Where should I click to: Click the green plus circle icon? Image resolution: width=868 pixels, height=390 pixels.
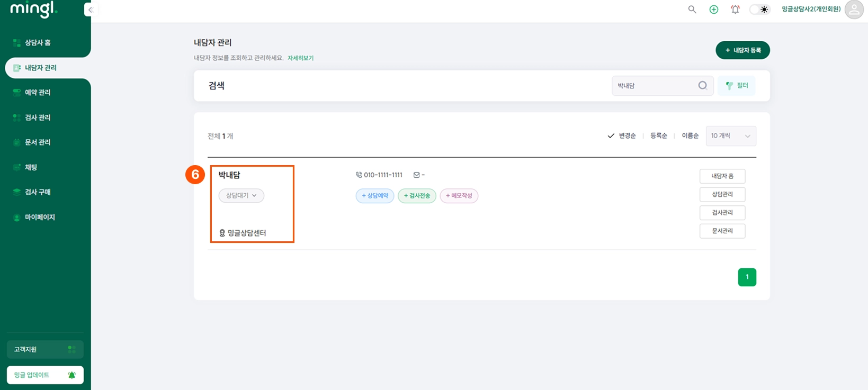[714, 10]
